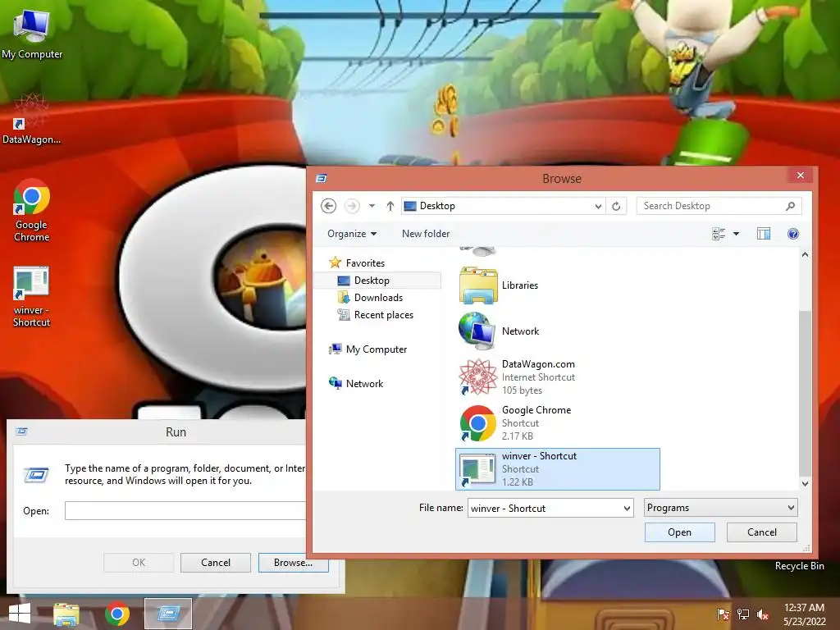Select Network in the navigation pane

[356, 384]
